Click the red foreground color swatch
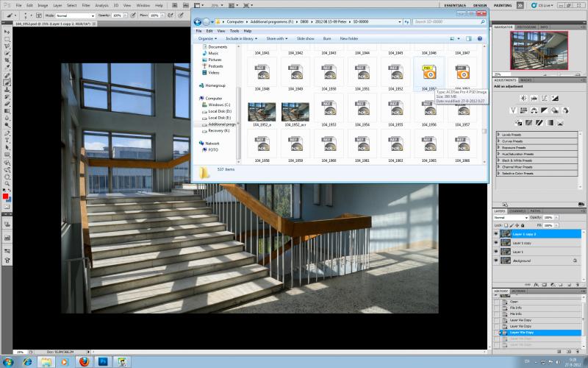The height and width of the screenshot is (368, 588). 5,197
